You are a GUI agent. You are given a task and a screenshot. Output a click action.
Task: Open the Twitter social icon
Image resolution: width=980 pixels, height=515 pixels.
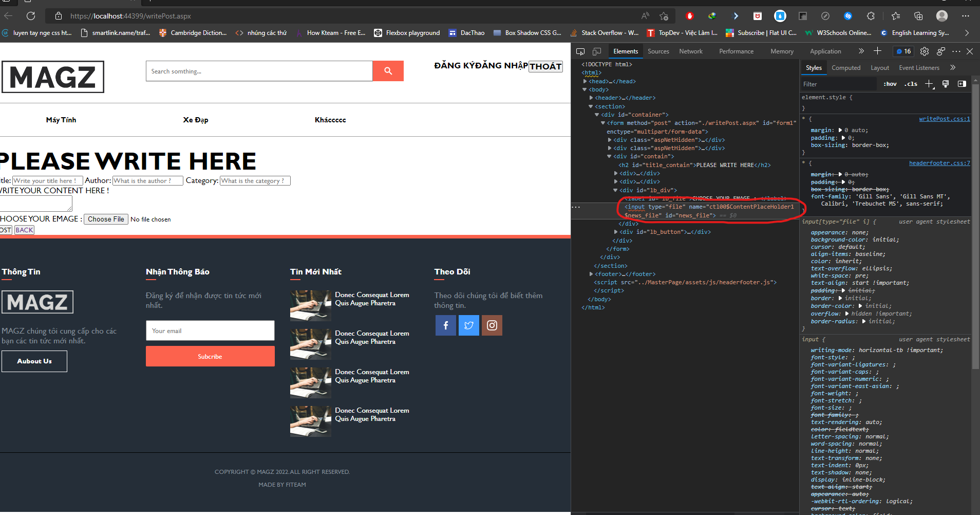[469, 325]
